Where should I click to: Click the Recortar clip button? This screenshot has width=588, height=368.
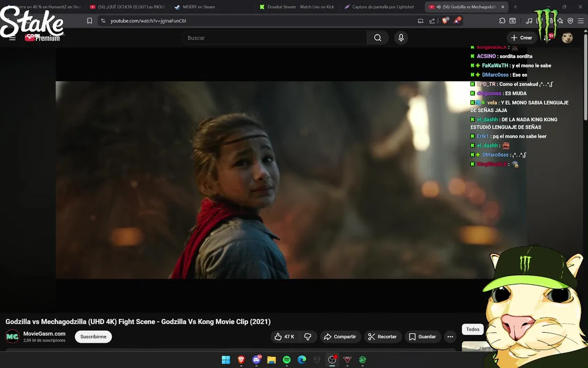(x=382, y=336)
